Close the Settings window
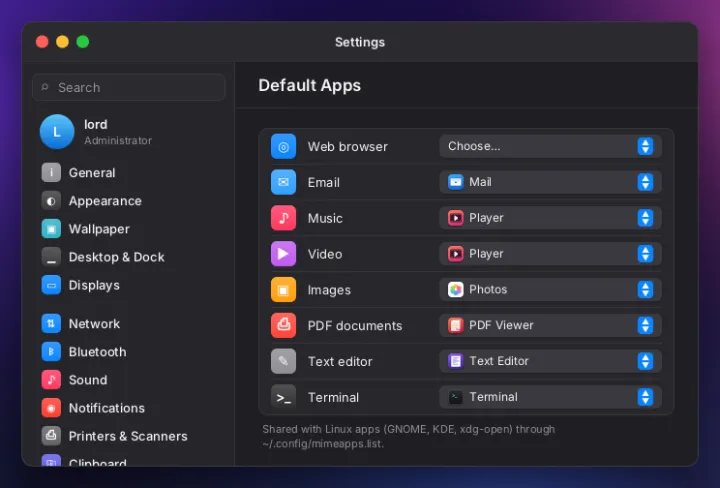This screenshot has width=720, height=488. (x=42, y=42)
